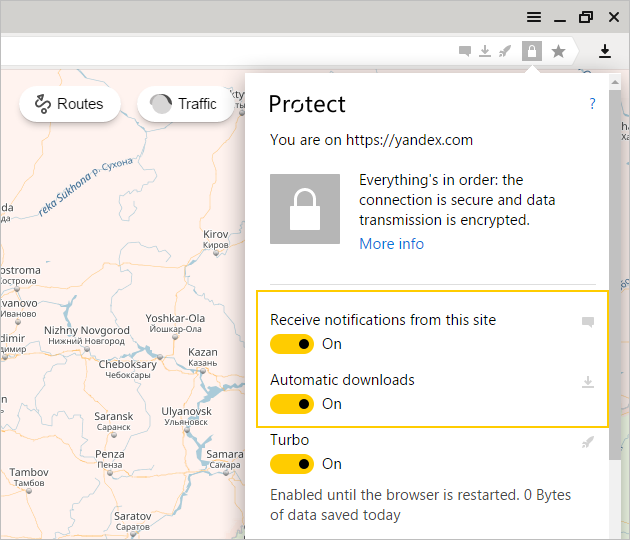The width and height of the screenshot is (630, 540).
Task: Click the Penza label on map
Action: 110,459
